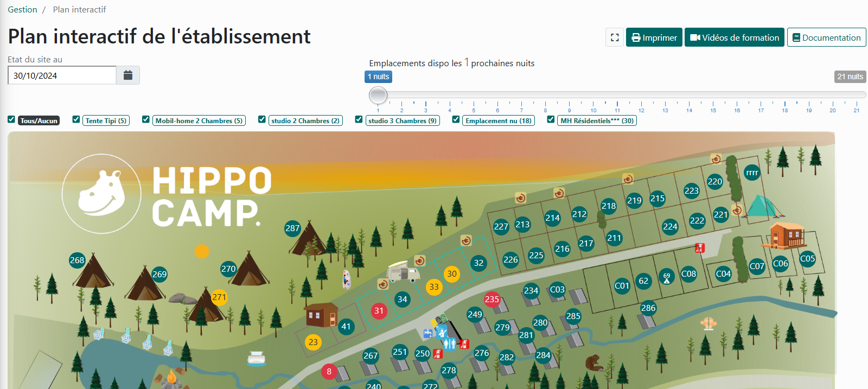Go to Gestion breadcrumb

[22, 10]
